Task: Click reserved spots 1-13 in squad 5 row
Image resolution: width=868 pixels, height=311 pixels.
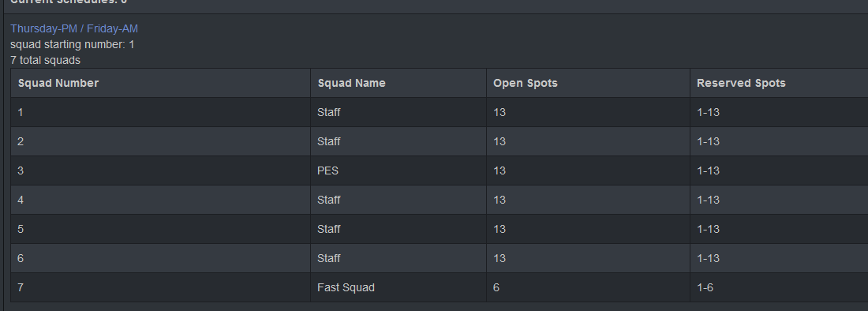Action: tap(779, 229)
